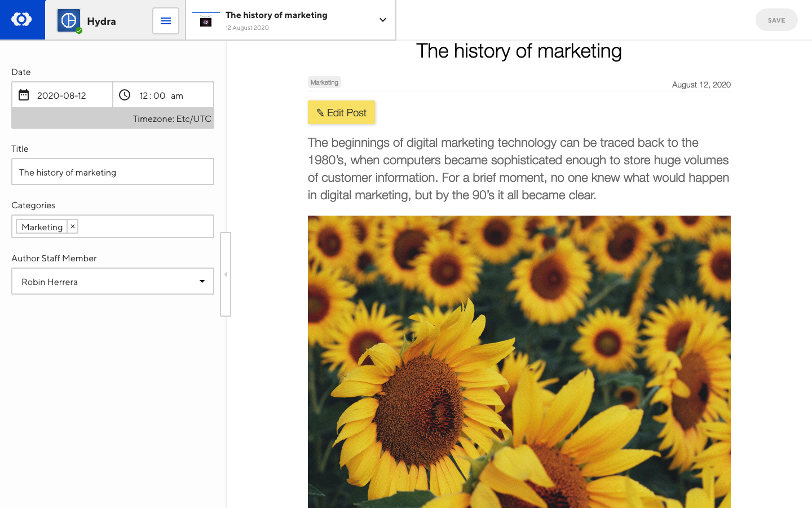Click the date field 2020-08-12
Image resolution: width=812 pixels, height=508 pixels.
61,95
